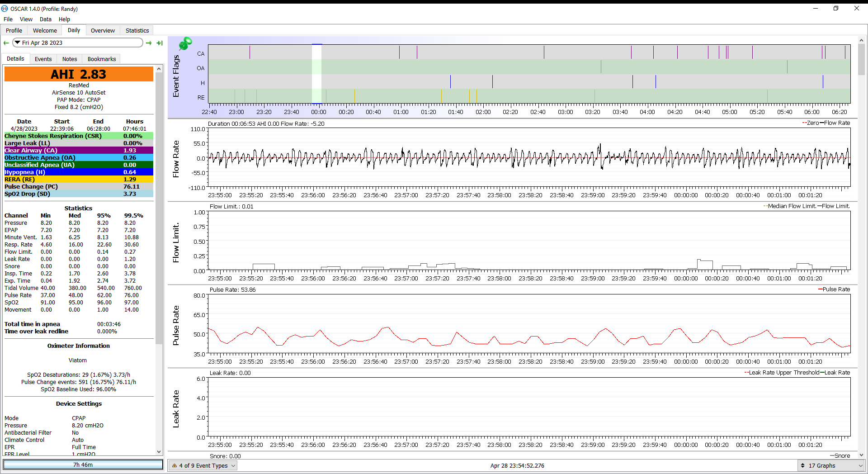
Task: Click the OSCAR application icon in title bar
Action: (x=5, y=9)
